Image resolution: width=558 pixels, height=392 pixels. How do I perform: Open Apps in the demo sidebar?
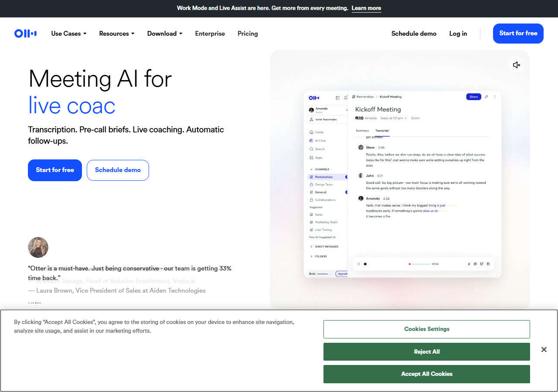316,158
